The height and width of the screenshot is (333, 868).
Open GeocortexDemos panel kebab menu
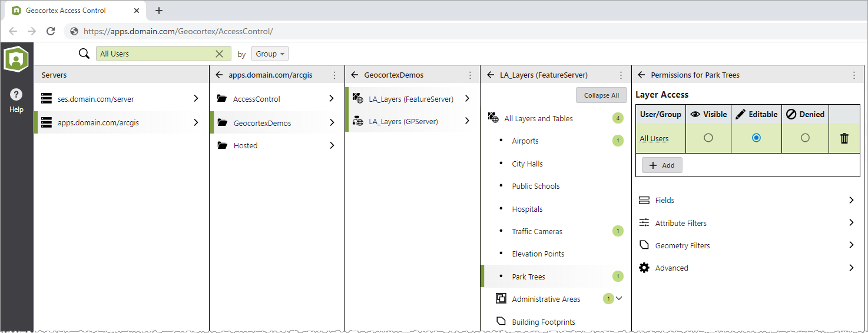click(470, 75)
